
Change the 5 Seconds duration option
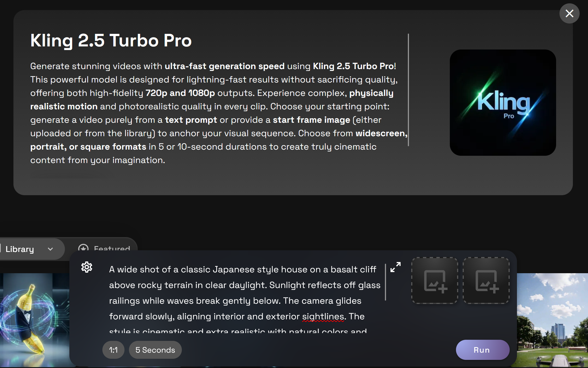click(x=155, y=350)
